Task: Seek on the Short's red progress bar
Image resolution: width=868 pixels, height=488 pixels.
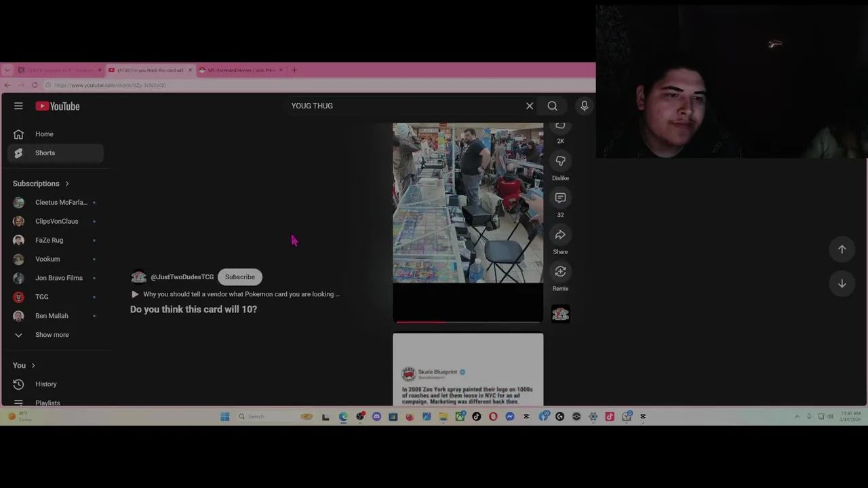Action: [x=468, y=322]
